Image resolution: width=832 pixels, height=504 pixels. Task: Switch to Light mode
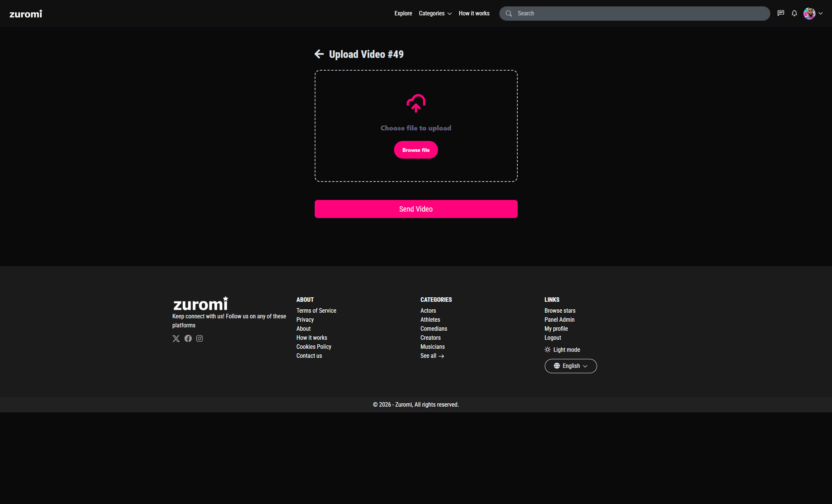click(562, 350)
